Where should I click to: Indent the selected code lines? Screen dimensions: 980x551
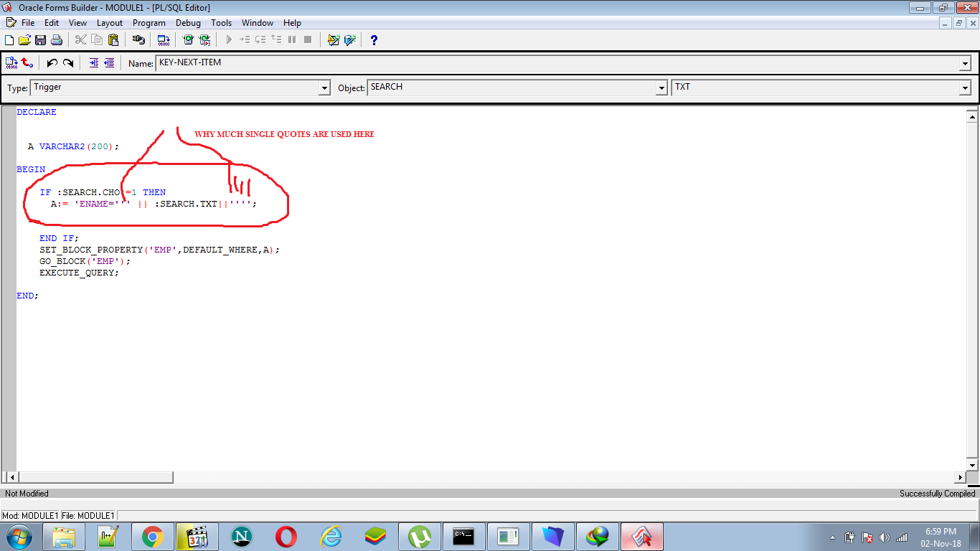pos(94,63)
